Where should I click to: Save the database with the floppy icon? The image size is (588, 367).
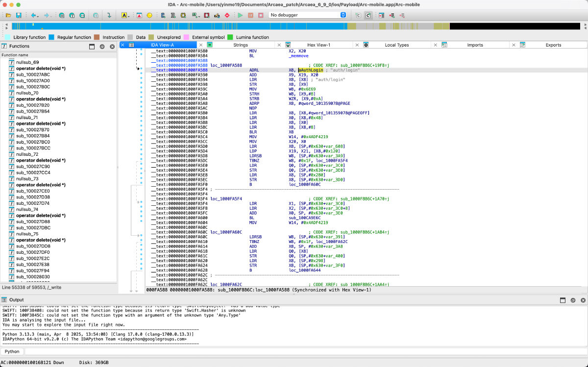pyautogui.click(x=19, y=15)
